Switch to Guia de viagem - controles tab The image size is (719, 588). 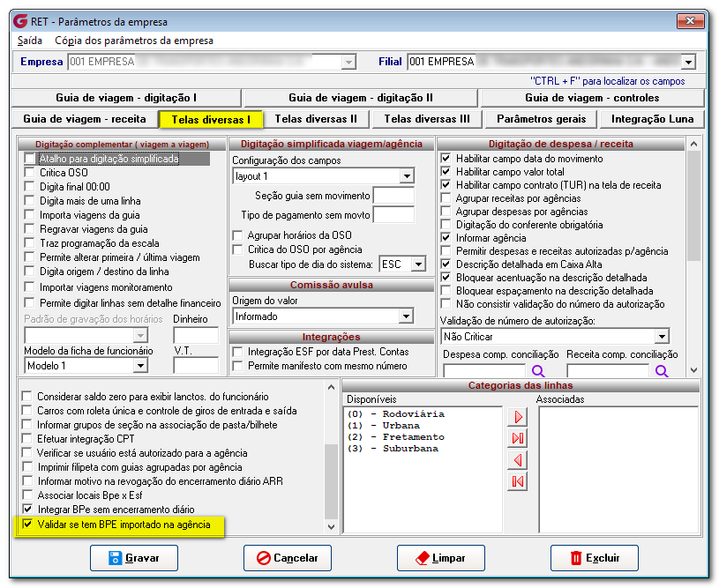592,98
